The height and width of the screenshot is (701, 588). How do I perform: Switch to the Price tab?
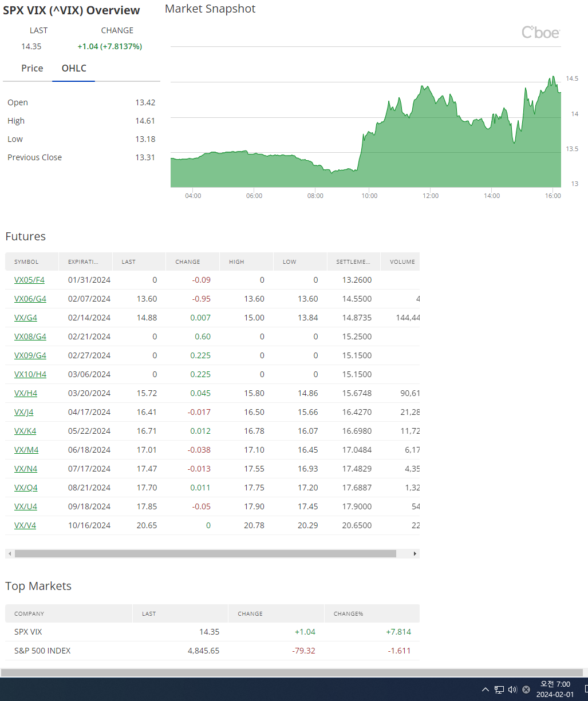pyautogui.click(x=32, y=68)
